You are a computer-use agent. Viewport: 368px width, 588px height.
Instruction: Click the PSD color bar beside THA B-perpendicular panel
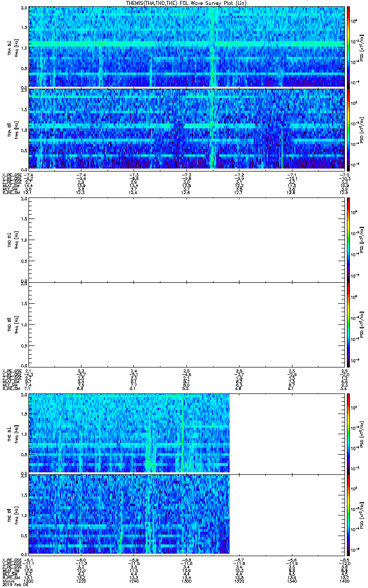349,47
